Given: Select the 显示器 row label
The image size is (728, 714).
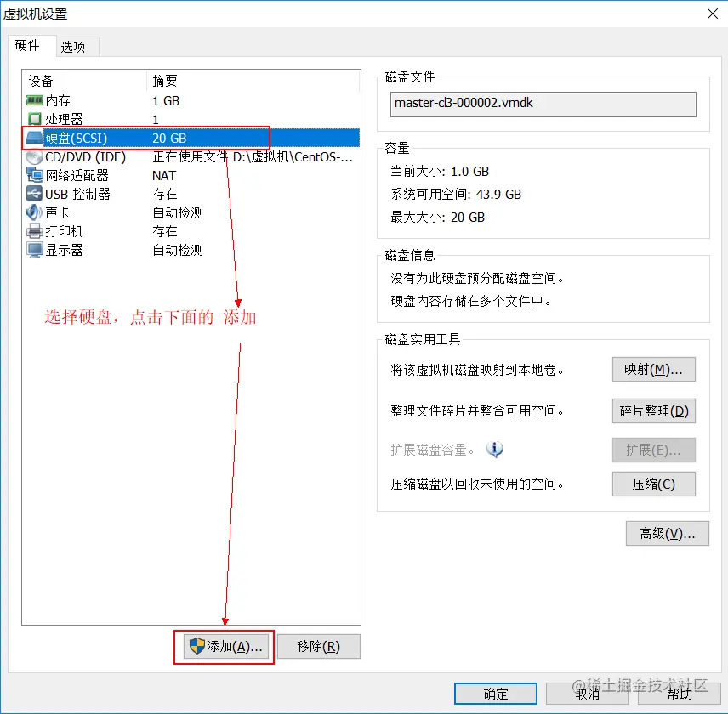Looking at the screenshot, I should pos(64,250).
